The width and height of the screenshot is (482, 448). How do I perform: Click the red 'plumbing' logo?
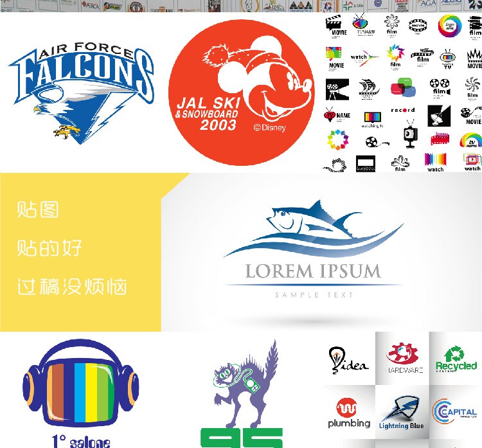(349, 413)
